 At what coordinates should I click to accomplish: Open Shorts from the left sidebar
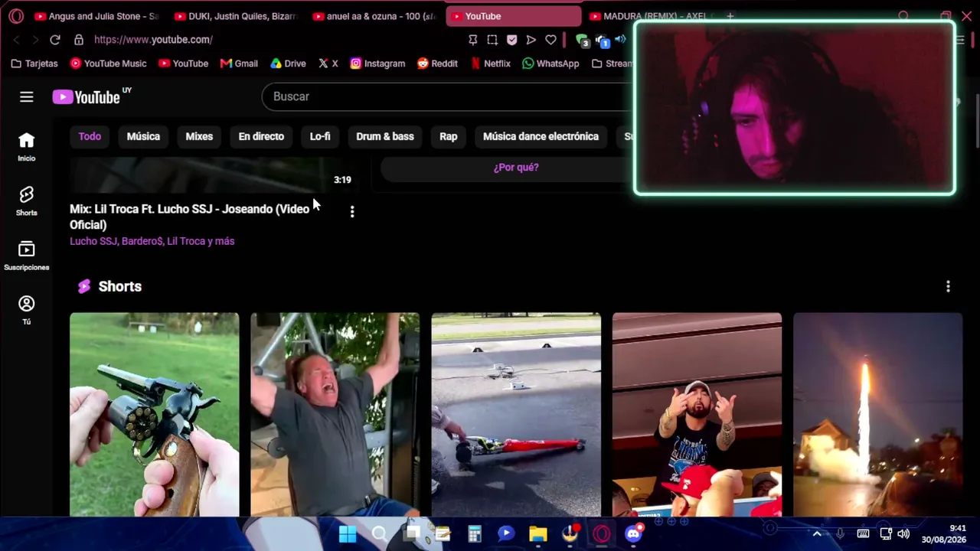(x=27, y=201)
